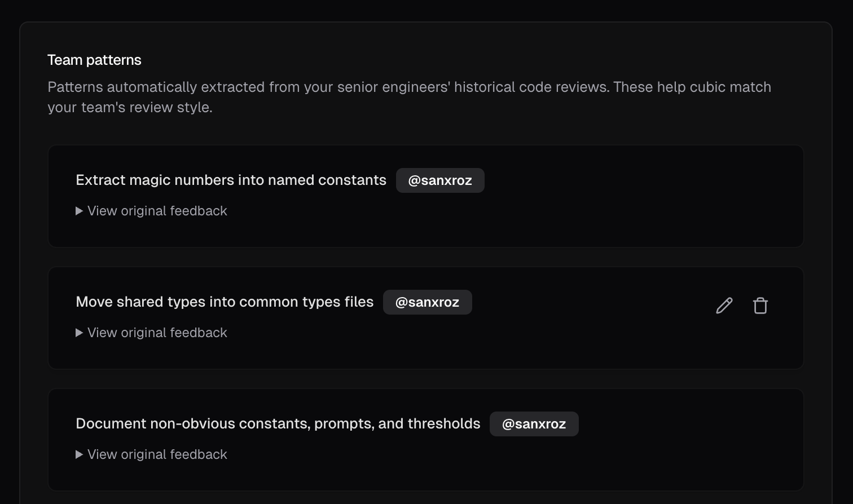853x504 pixels.
Task: Delete the 'Move shared types' pattern via trash icon
Action: point(760,305)
